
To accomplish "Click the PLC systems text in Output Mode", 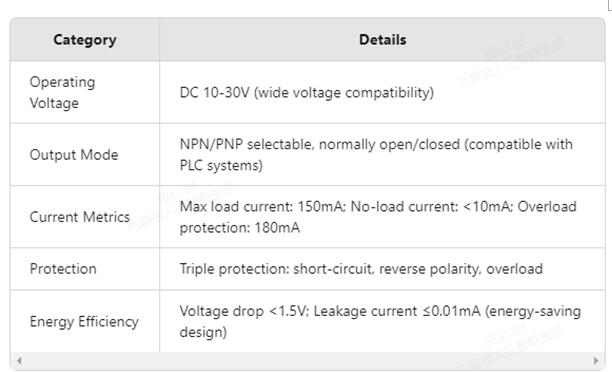I will (221, 166).
